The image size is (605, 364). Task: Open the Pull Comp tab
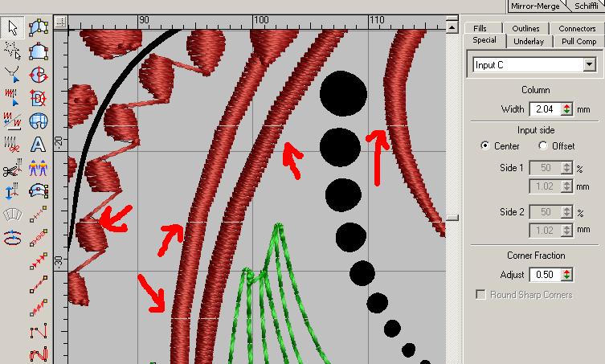(578, 41)
